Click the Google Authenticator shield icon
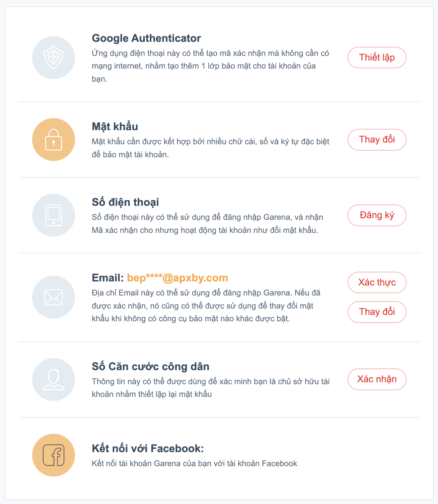438x504 pixels. 54,58
